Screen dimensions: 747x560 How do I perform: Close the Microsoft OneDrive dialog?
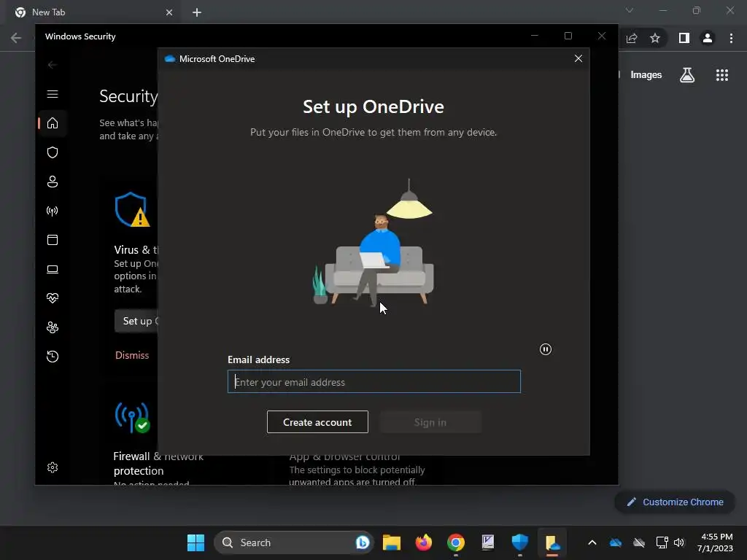[x=578, y=58]
